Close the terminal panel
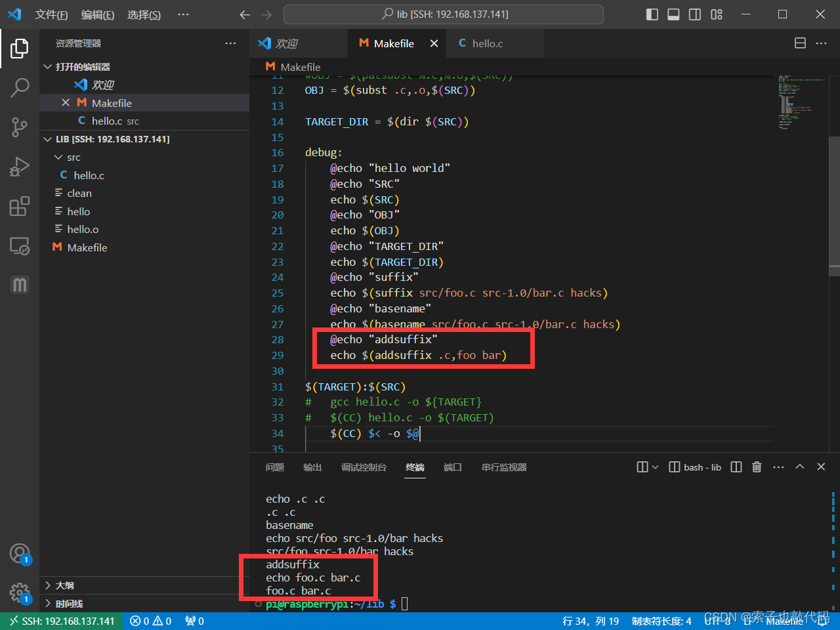 click(x=821, y=467)
